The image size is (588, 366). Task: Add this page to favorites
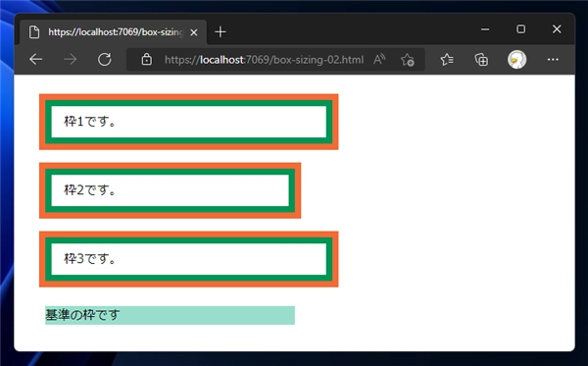(408, 60)
